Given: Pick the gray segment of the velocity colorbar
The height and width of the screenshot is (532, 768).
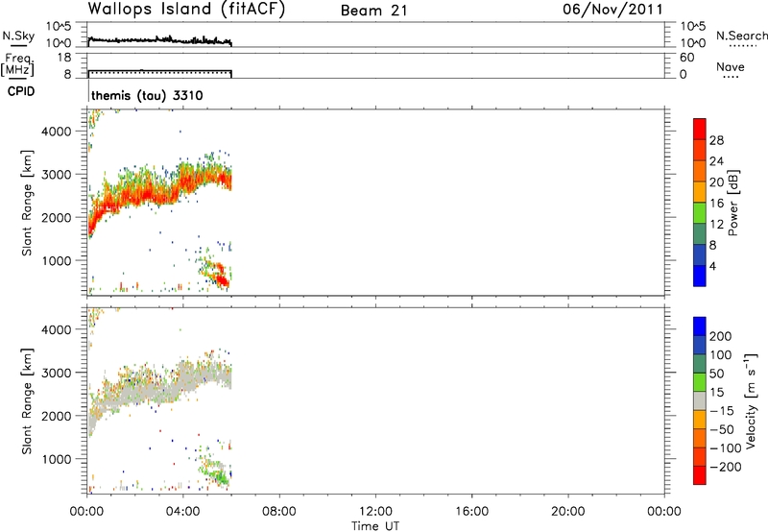Looking at the screenshot, I should (x=700, y=401).
